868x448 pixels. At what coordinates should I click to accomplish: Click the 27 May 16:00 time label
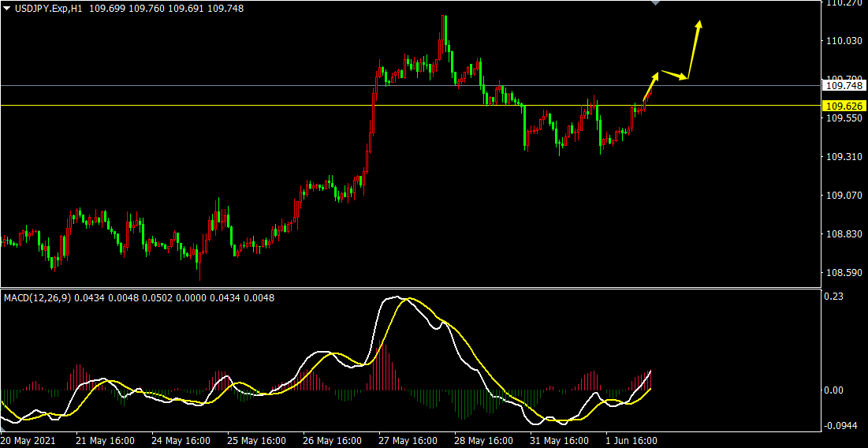point(407,440)
